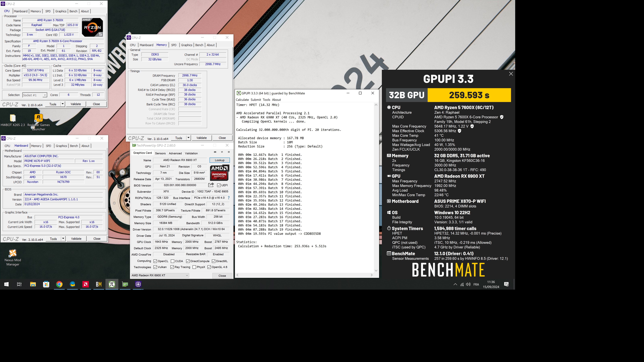The width and height of the screenshot is (644, 362).
Task: Show hidden system tray icons chevron
Action: pos(455,284)
